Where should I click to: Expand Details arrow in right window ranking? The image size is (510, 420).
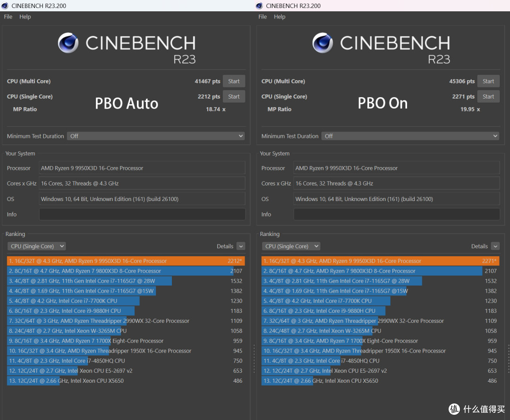(x=495, y=246)
